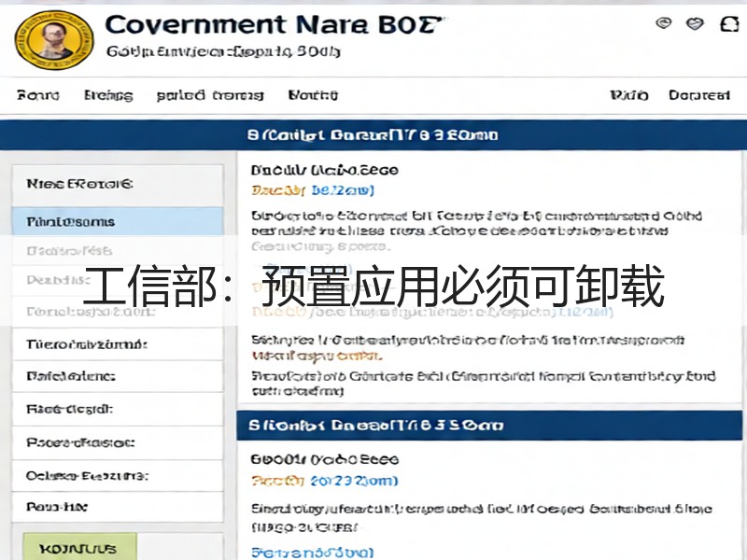Open the "Rvuio" navigation item
The height and width of the screenshot is (560, 747).
pos(628,95)
